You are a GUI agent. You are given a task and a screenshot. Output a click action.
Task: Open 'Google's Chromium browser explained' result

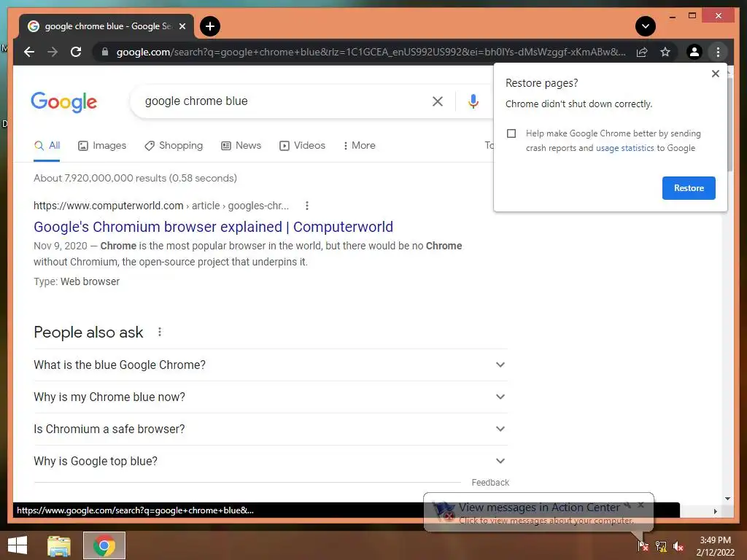[x=214, y=227]
